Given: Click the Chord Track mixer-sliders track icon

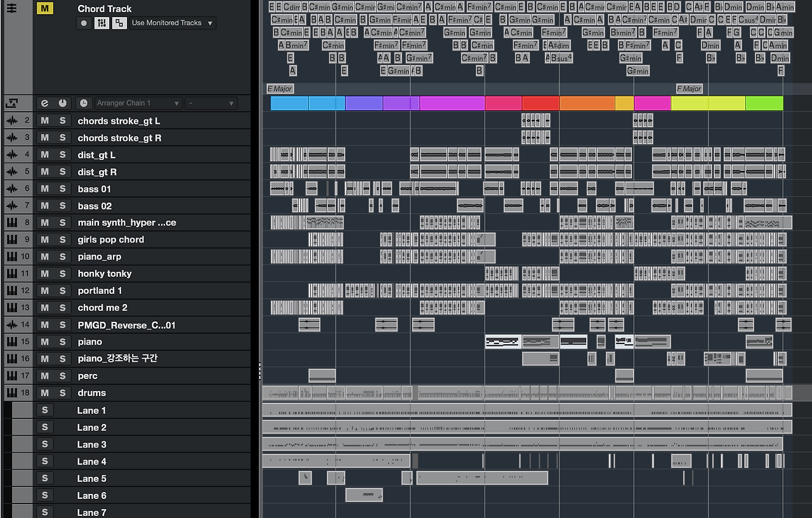Looking at the screenshot, I should tap(11, 8).
